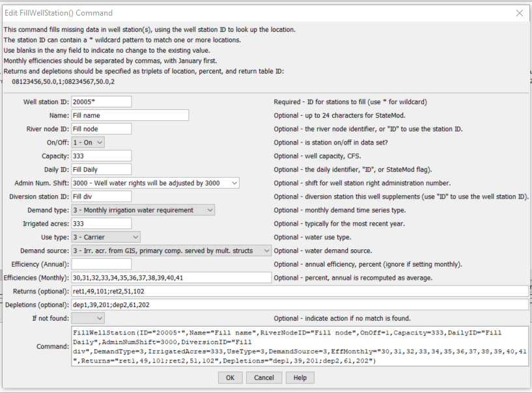Click the Capacity input field

click(x=102, y=156)
